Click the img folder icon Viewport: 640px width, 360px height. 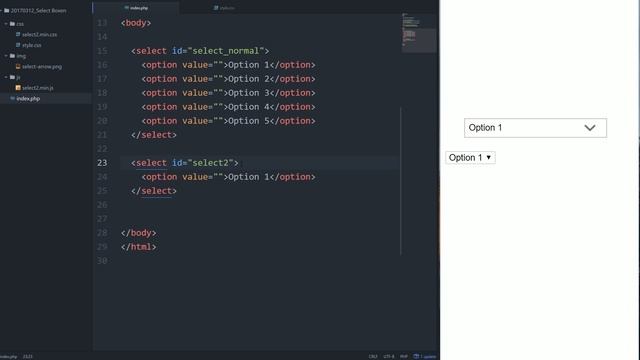12,56
